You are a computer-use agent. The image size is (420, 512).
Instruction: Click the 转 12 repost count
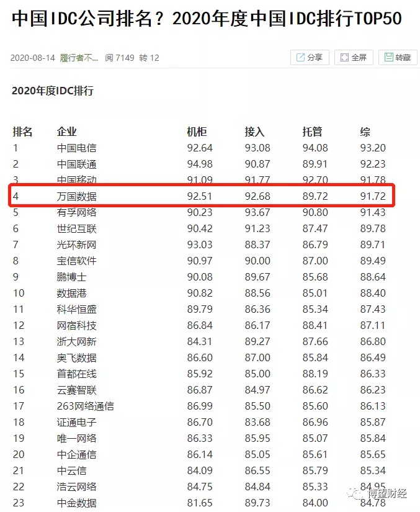click(149, 58)
